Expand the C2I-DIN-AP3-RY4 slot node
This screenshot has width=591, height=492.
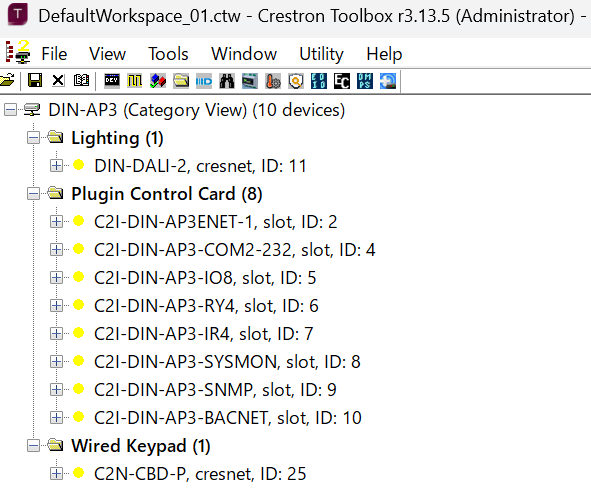click(x=56, y=305)
